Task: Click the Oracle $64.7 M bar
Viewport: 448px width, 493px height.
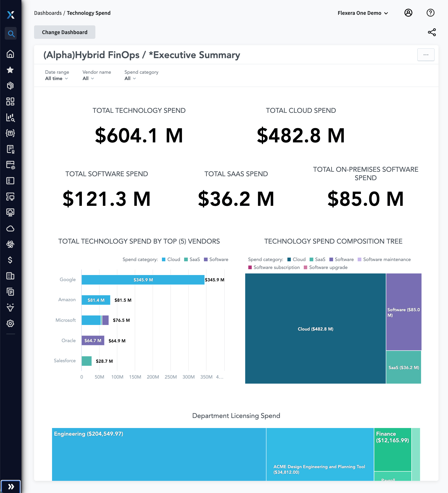Action: 93,341
